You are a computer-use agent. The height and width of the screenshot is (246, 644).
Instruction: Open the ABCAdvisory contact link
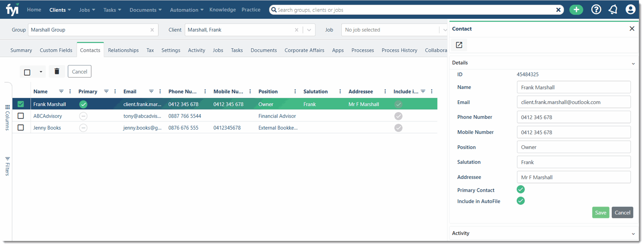click(x=47, y=116)
